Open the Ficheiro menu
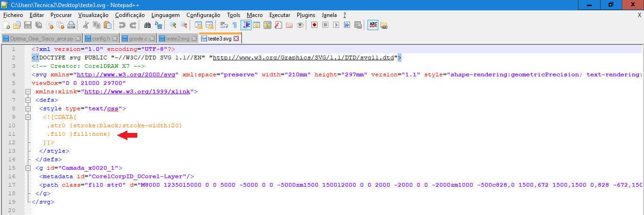The width and height of the screenshot is (644, 215). pos(13,15)
